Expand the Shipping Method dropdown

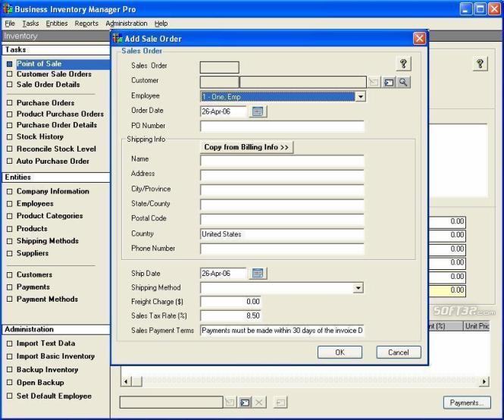coord(358,287)
